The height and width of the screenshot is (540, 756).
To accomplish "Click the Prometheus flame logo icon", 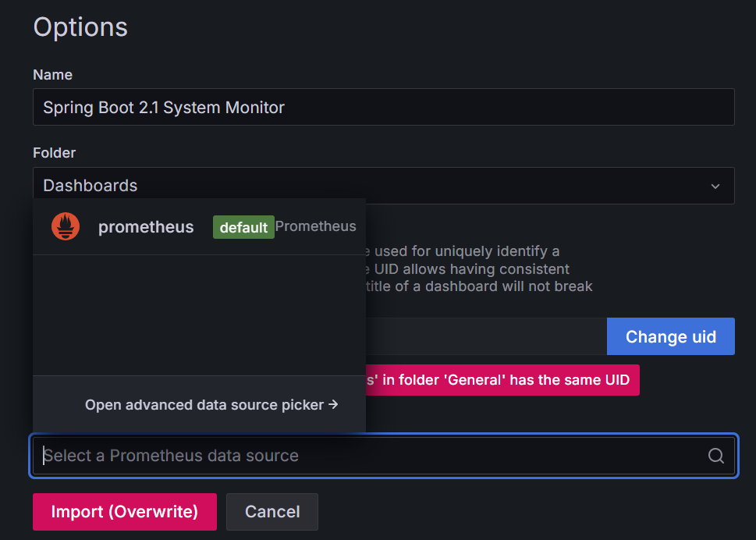I will [66, 226].
